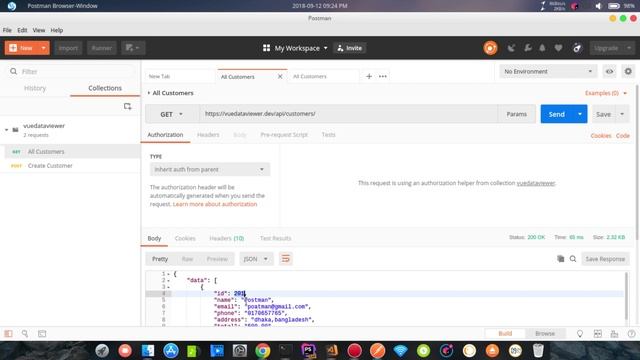Open authorization type Inherit auth dropdown
This screenshot has height=360, width=640.
(x=209, y=169)
